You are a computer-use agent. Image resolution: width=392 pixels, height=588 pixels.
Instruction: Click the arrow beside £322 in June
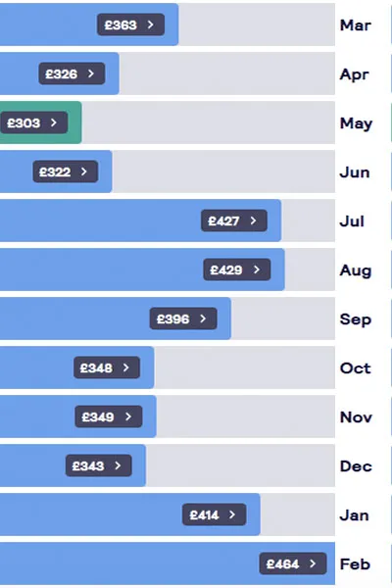click(84, 171)
